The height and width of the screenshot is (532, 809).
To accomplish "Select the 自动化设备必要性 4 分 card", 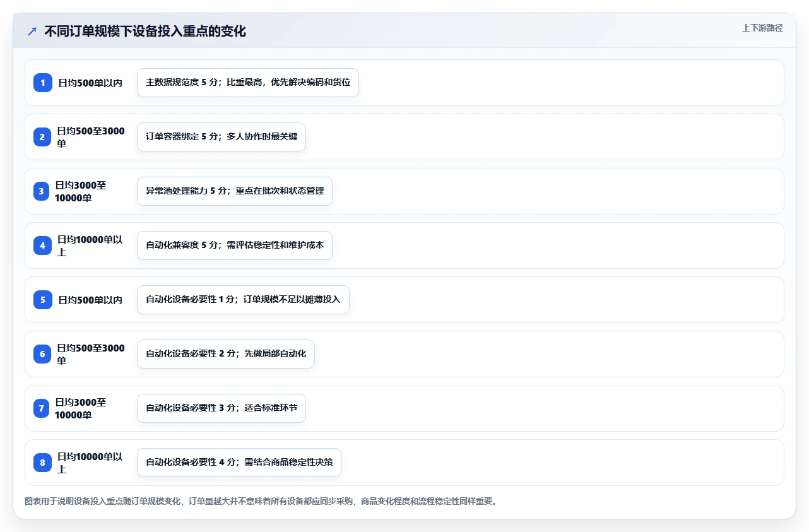I will click(239, 463).
